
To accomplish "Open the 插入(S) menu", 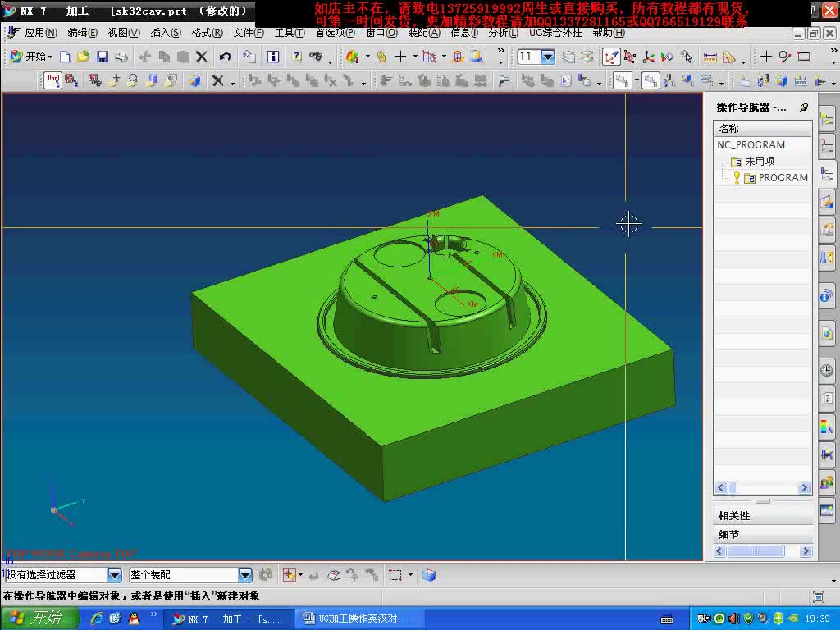I will click(x=166, y=33).
